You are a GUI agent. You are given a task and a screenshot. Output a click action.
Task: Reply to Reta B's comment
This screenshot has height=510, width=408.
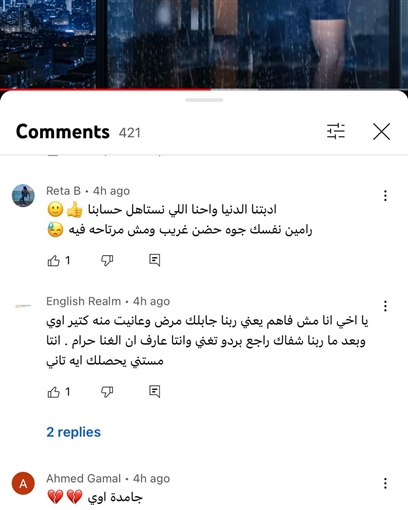[x=155, y=260]
